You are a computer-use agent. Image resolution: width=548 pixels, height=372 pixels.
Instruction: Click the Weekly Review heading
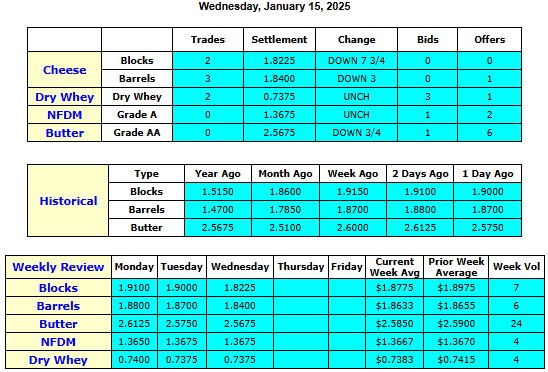[58, 267]
